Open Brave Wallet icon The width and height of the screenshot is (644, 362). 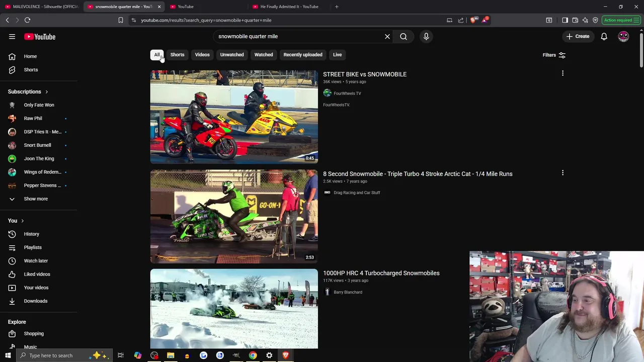pyautogui.click(x=575, y=20)
